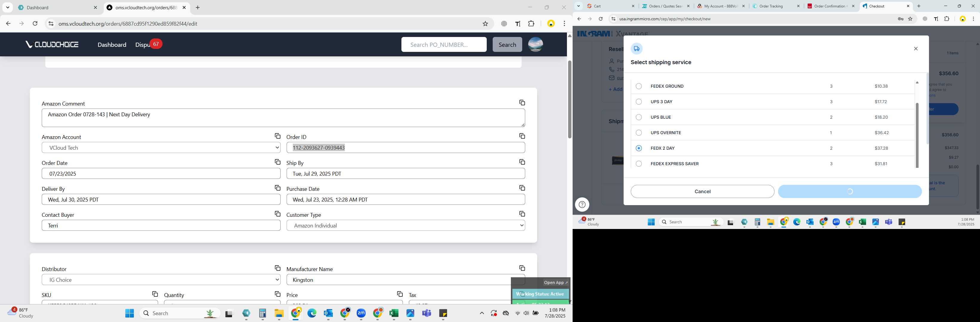
Task: Click the CloudChoice logo
Action: (52, 44)
